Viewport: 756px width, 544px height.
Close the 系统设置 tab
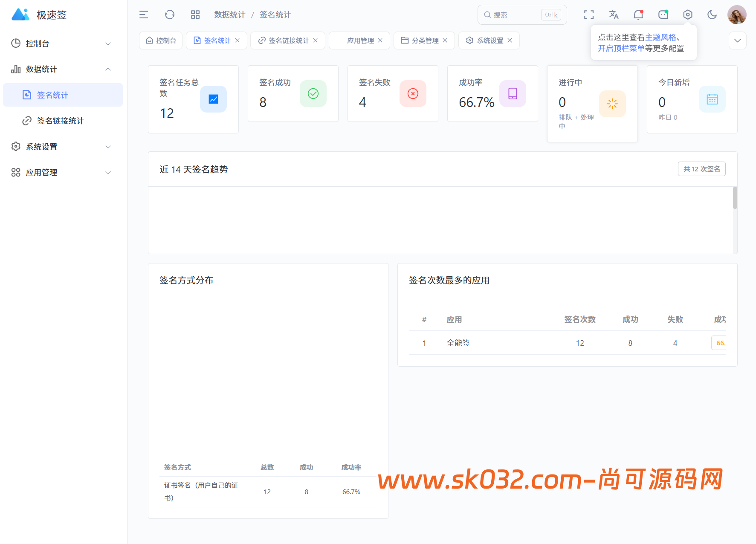510,41
